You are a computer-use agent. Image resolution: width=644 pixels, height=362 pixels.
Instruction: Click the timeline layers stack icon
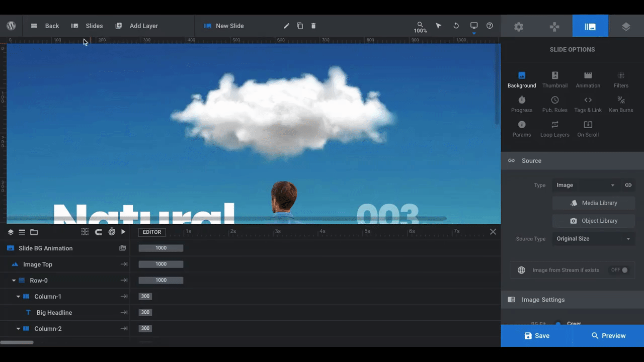point(11,232)
